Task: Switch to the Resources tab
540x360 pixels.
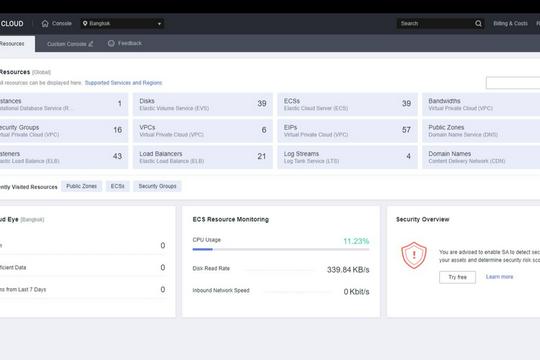Action: coord(16,44)
